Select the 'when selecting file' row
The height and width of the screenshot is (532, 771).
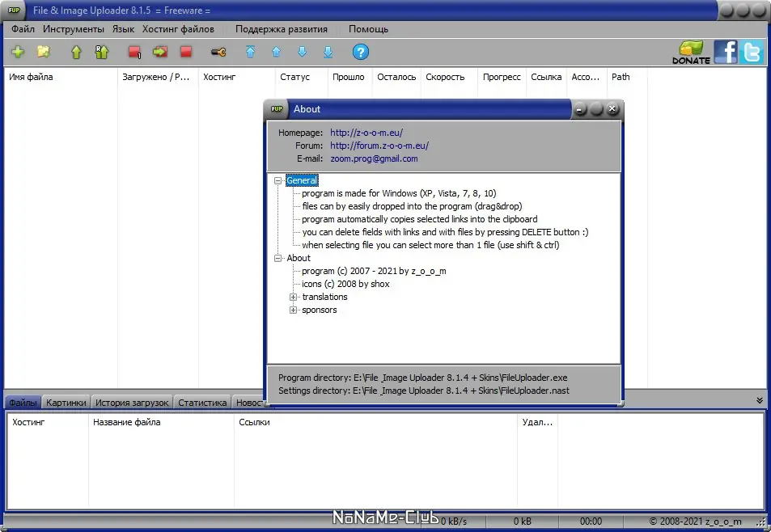point(430,245)
